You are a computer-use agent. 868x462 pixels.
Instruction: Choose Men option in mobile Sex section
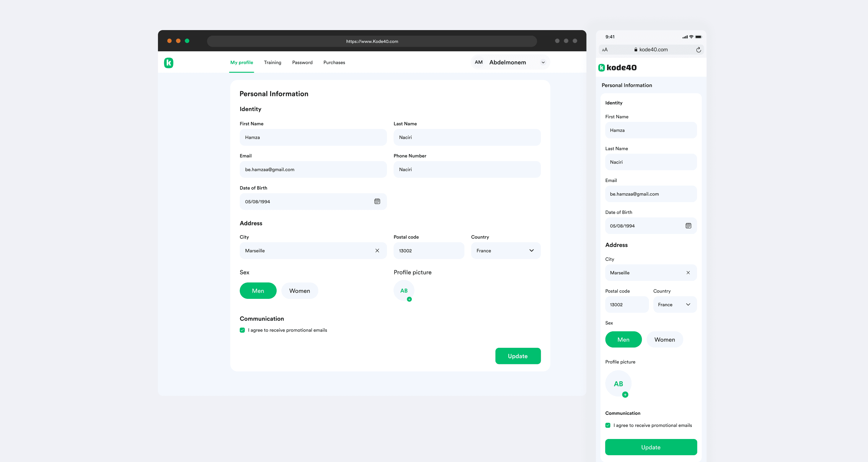pyautogui.click(x=623, y=340)
